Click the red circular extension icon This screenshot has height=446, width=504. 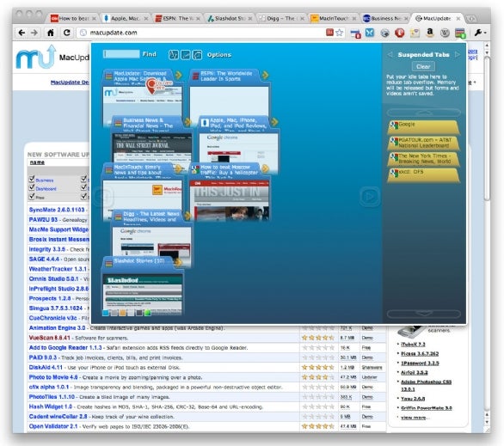pos(400,33)
